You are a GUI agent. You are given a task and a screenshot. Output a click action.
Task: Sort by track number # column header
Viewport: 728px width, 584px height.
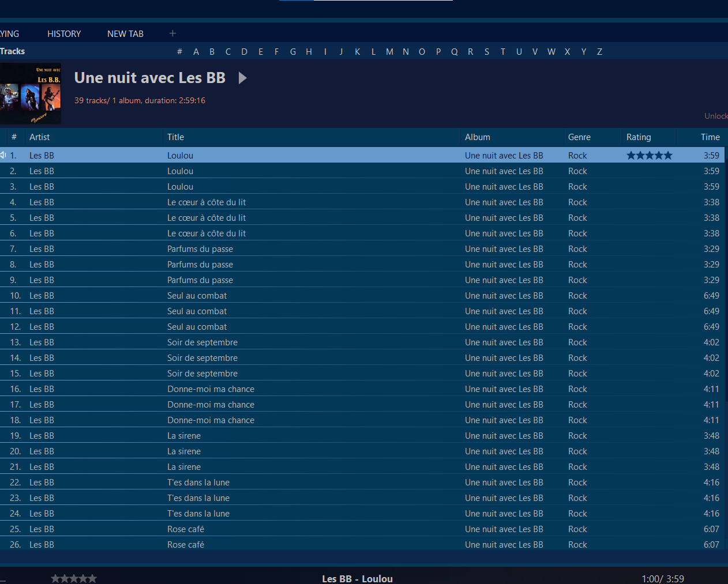(x=14, y=137)
